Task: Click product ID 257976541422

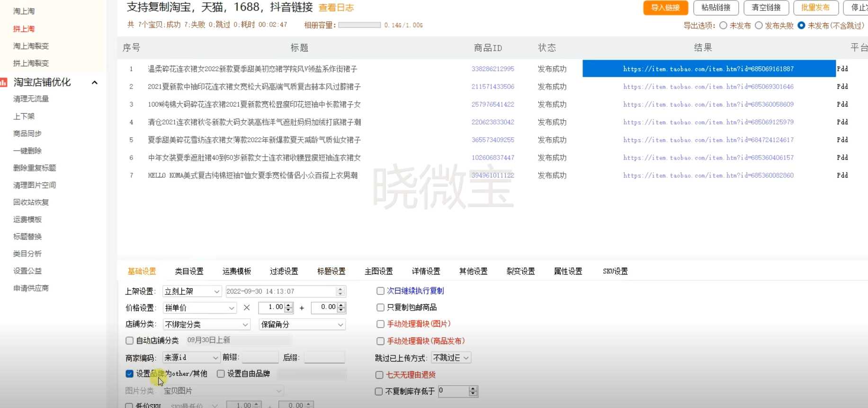Action: [493, 105]
